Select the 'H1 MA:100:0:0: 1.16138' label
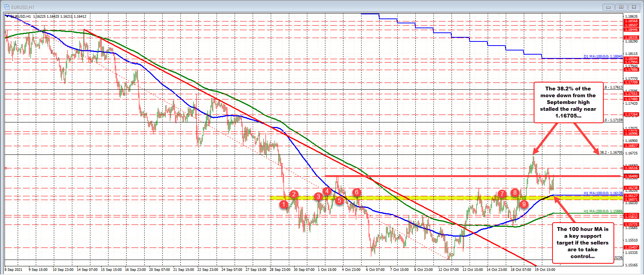This screenshot has width=644, height=275. 603,193
